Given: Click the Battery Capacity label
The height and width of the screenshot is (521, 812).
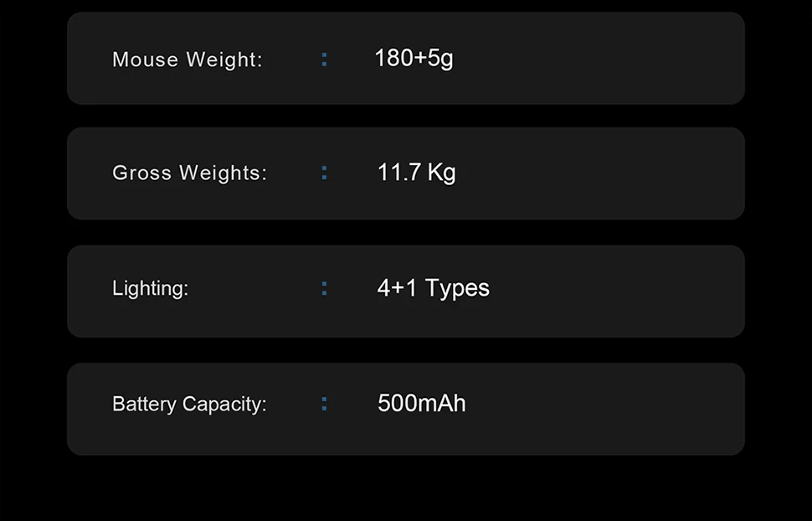Looking at the screenshot, I should click(x=189, y=404).
